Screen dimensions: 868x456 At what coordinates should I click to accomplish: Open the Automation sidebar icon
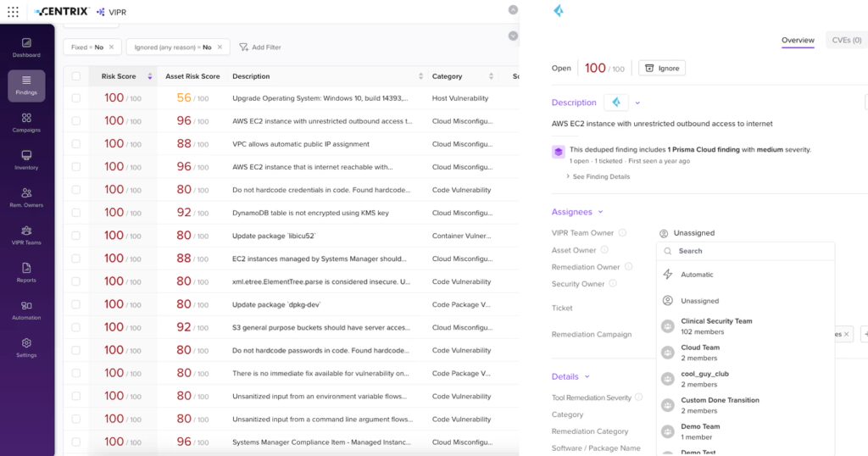(26, 309)
